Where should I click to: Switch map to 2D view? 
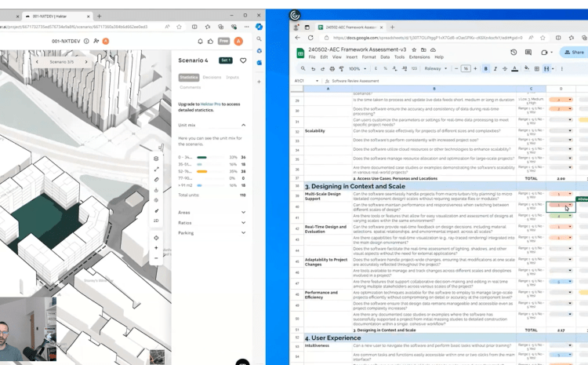(x=156, y=221)
